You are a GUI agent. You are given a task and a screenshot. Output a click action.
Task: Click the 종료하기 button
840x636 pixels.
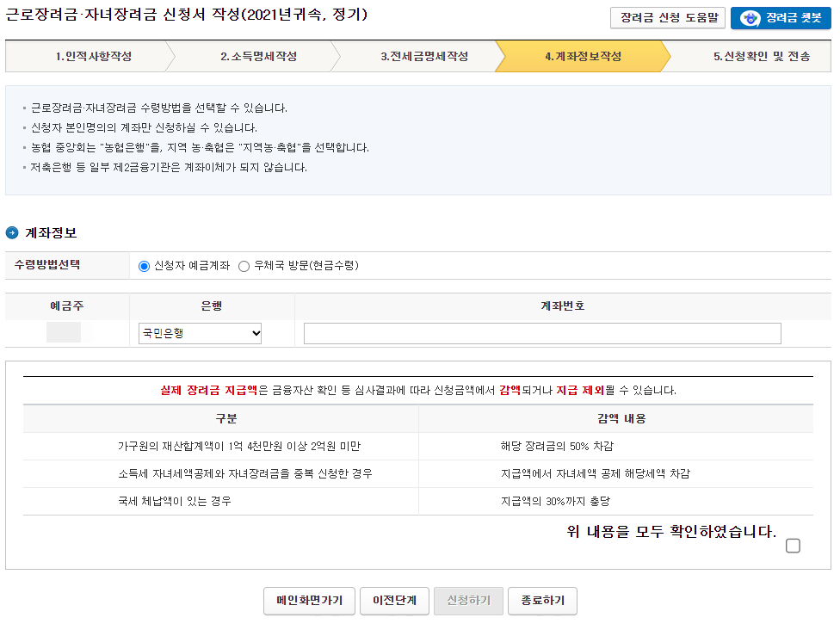[x=542, y=601]
